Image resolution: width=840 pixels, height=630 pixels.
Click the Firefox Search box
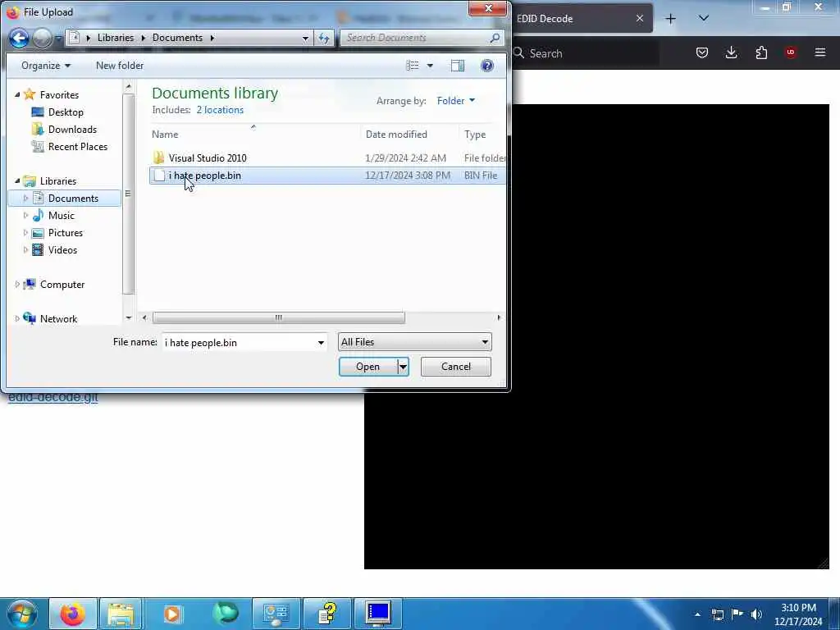(x=584, y=53)
